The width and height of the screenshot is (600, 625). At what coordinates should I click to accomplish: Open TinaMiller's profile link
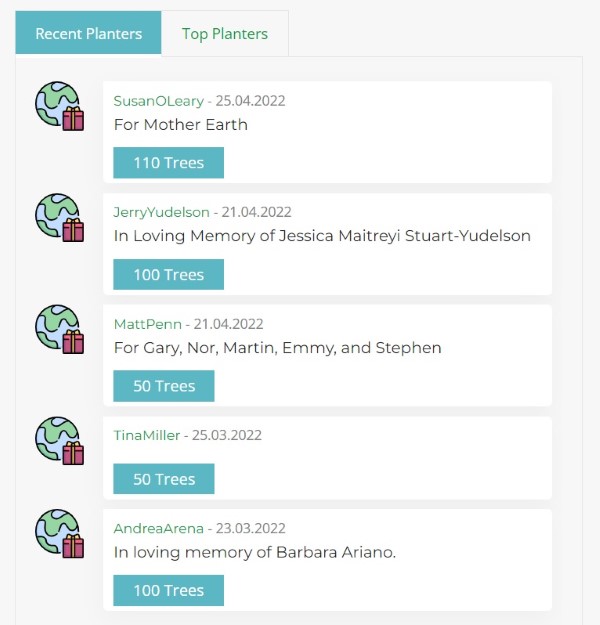tap(147, 435)
